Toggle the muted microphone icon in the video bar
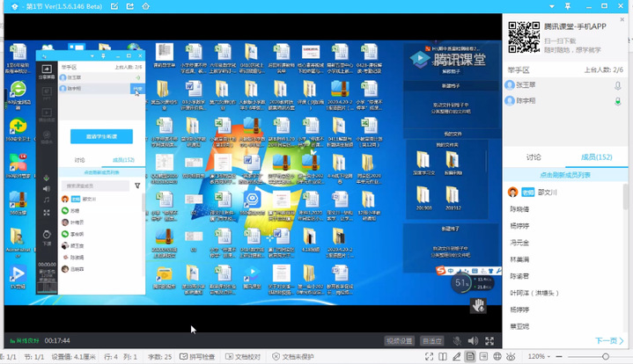This screenshot has height=364, width=633. (457, 341)
